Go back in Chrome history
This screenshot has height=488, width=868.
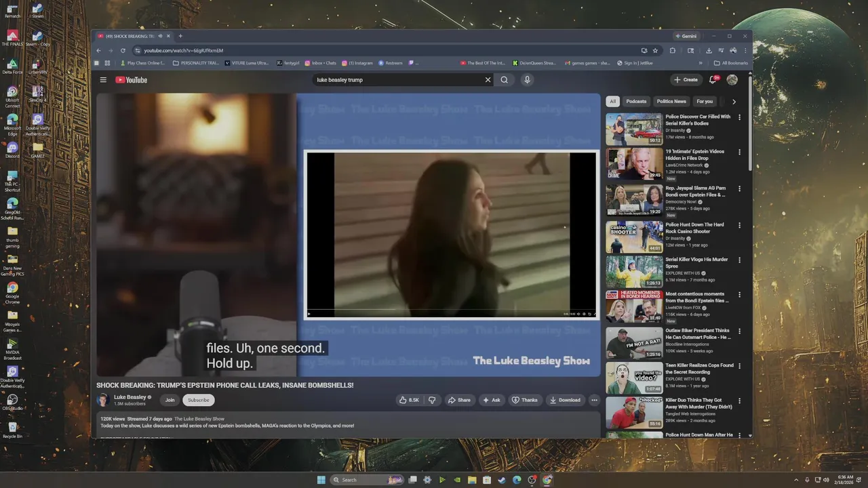tap(98, 50)
